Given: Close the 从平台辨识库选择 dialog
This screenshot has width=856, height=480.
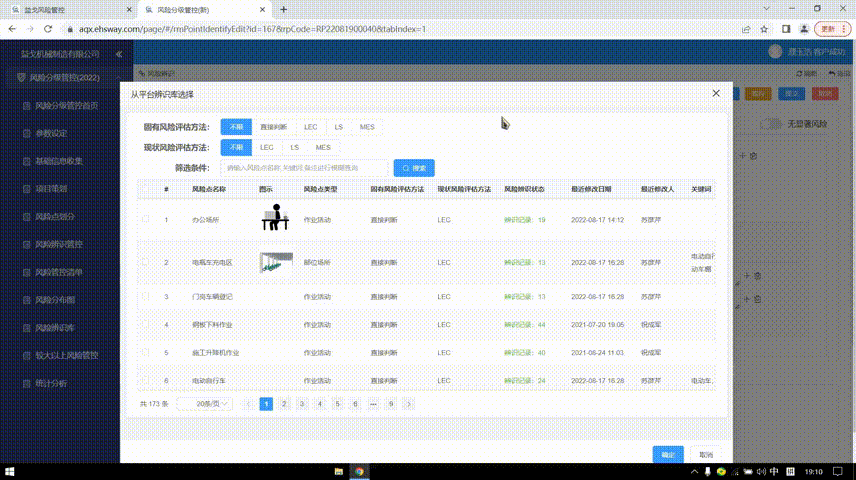Looking at the screenshot, I should (x=716, y=93).
